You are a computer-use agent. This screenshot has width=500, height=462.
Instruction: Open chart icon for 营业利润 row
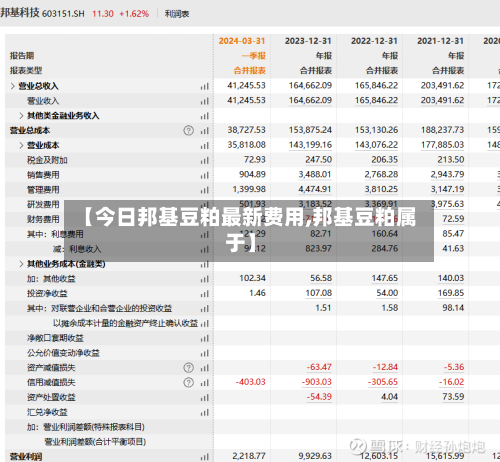(205, 457)
